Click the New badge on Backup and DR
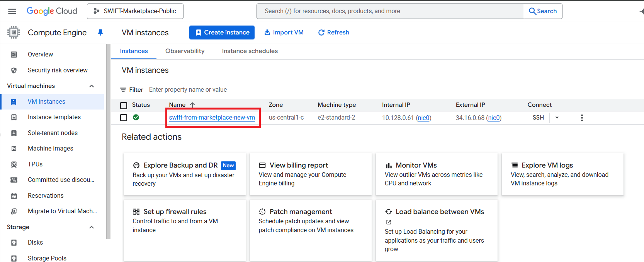Viewport: 644px width, 262px height. click(x=228, y=166)
